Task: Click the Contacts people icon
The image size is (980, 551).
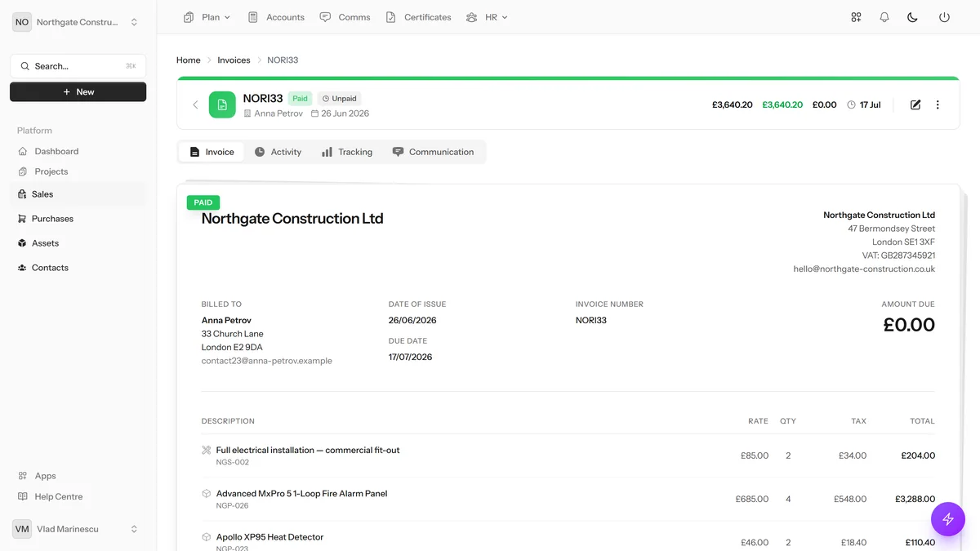Action: pyautogui.click(x=22, y=268)
